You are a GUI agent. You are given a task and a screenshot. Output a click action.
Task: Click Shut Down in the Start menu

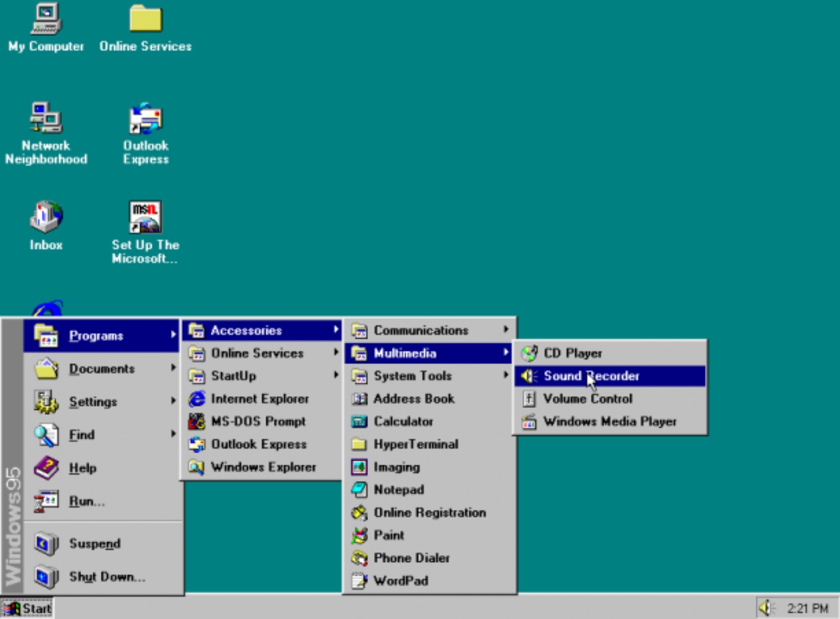point(107,576)
